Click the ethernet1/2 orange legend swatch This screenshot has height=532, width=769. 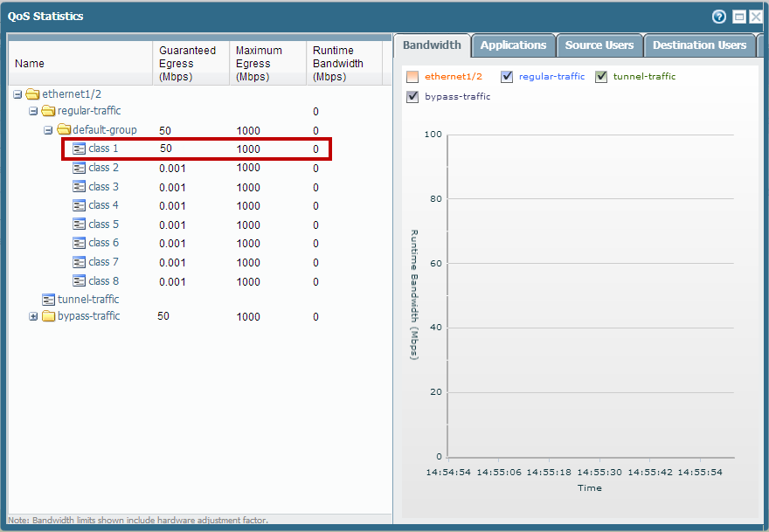pyautogui.click(x=412, y=77)
